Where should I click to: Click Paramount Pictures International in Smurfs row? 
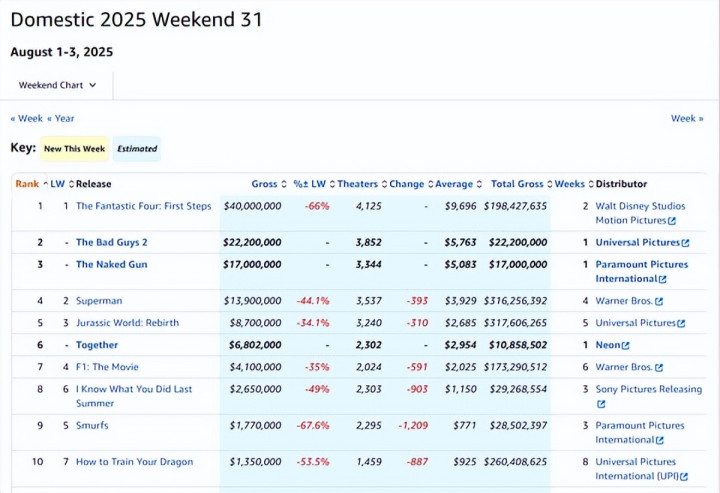pos(640,432)
